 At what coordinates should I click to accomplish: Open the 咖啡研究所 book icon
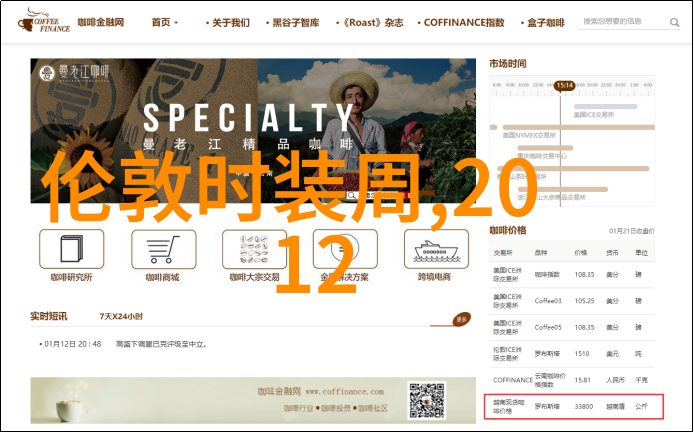71,249
